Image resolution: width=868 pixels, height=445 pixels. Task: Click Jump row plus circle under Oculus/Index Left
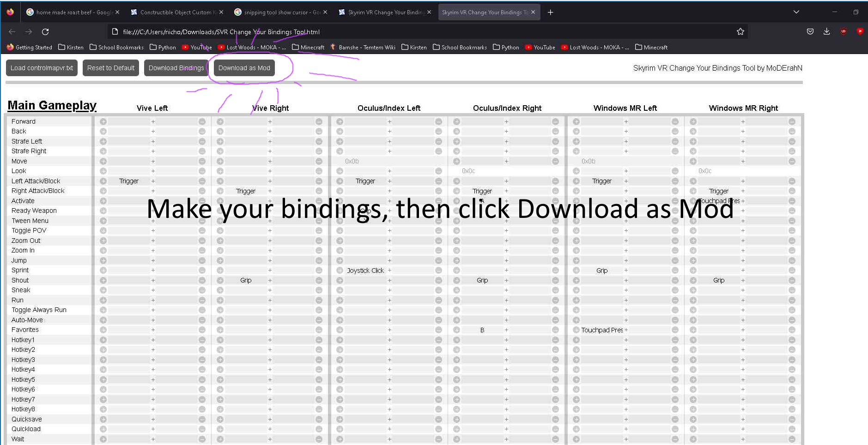click(340, 260)
